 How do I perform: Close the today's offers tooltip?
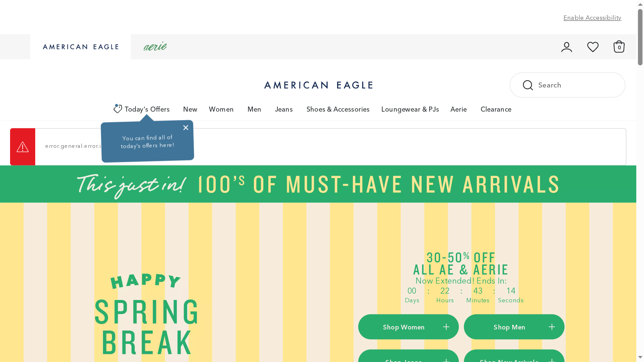click(186, 128)
